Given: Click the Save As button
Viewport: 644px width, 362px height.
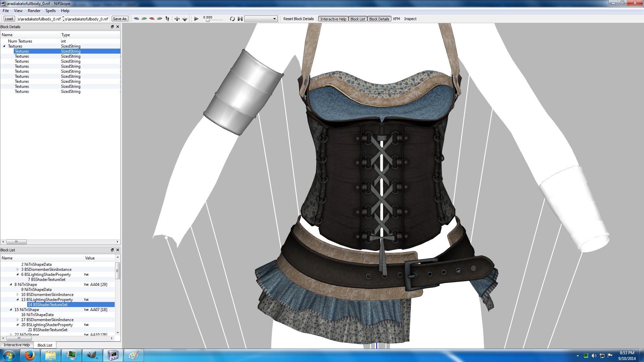Looking at the screenshot, I should 120,19.
